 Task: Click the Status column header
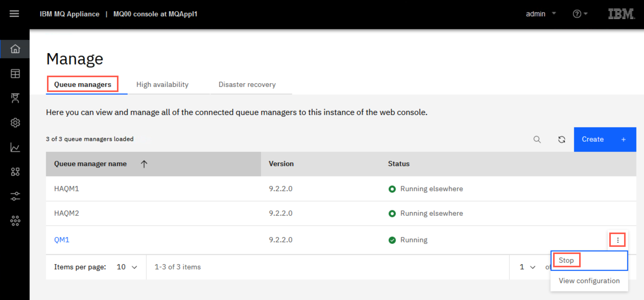coord(399,164)
